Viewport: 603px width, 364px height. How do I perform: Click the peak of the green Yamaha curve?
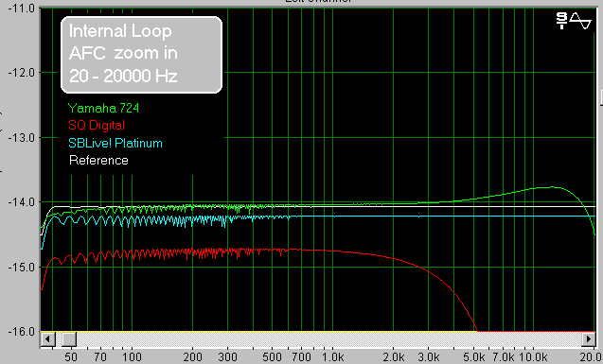(552, 187)
